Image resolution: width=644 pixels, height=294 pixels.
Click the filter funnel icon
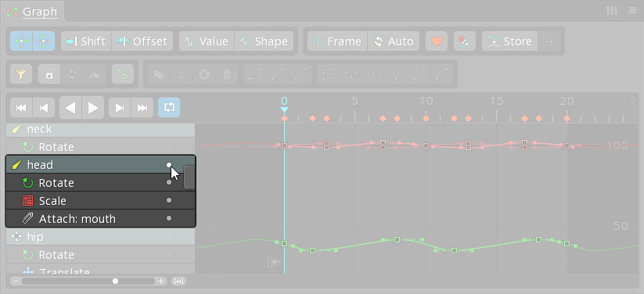pyautogui.click(x=21, y=74)
